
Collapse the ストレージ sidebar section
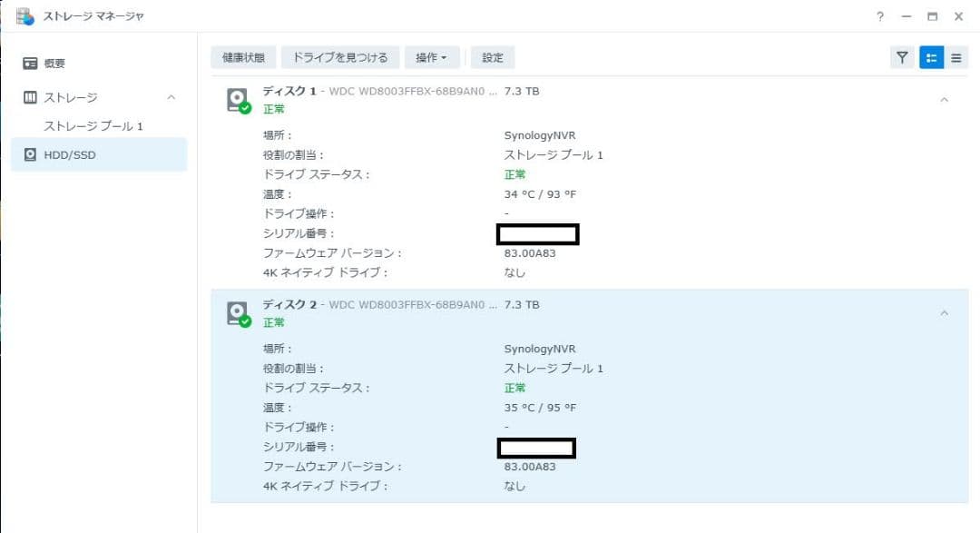point(169,97)
